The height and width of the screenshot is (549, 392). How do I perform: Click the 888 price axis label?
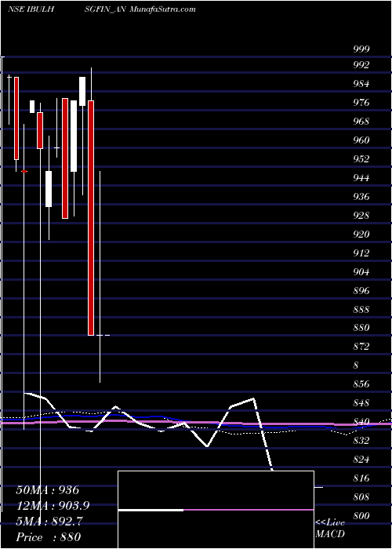[361, 309]
